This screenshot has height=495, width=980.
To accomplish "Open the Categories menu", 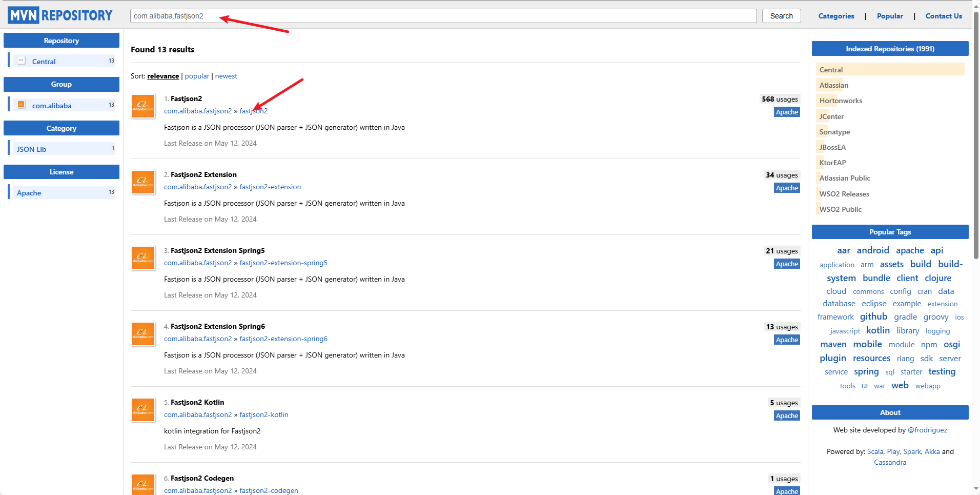I will point(836,16).
